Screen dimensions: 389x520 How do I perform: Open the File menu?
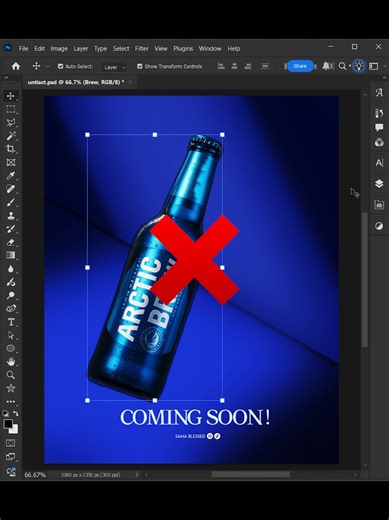(x=23, y=49)
